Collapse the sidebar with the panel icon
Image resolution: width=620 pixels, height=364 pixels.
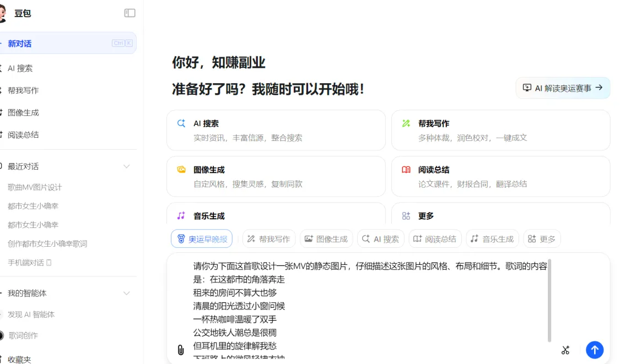click(129, 12)
